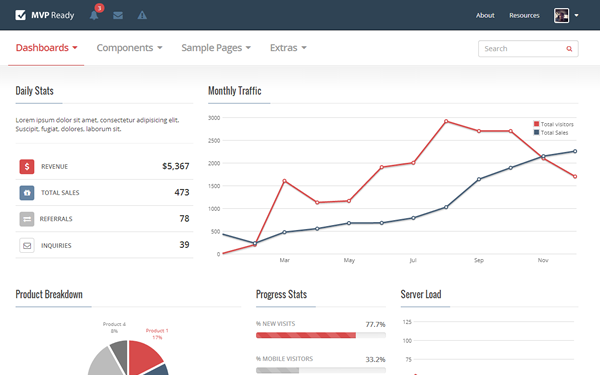
Task: Click the 33.2% mobile visitors value
Action: tap(375, 359)
